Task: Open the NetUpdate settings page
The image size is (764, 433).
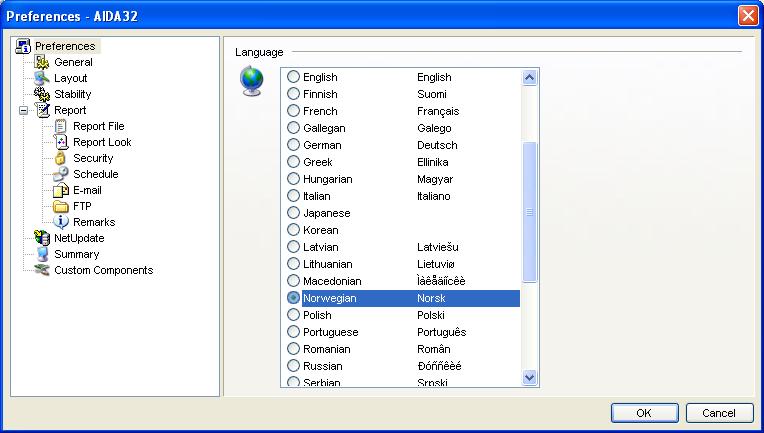Action: point(79,238)
